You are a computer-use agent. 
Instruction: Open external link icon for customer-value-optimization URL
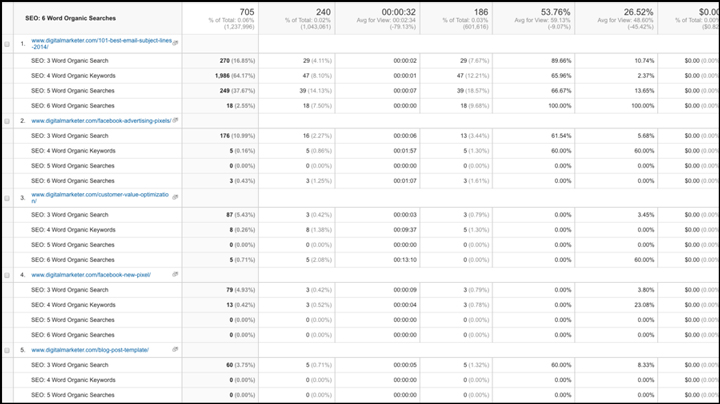(x=176, y=196)
